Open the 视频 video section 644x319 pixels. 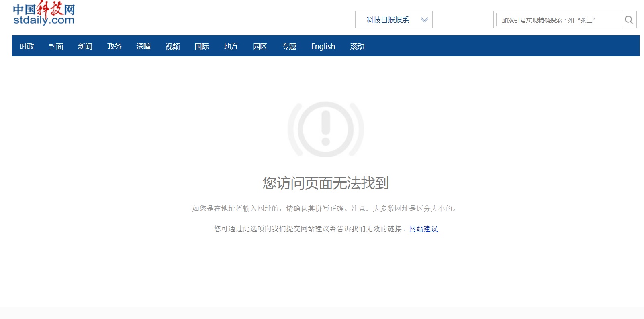pos(172,47)
